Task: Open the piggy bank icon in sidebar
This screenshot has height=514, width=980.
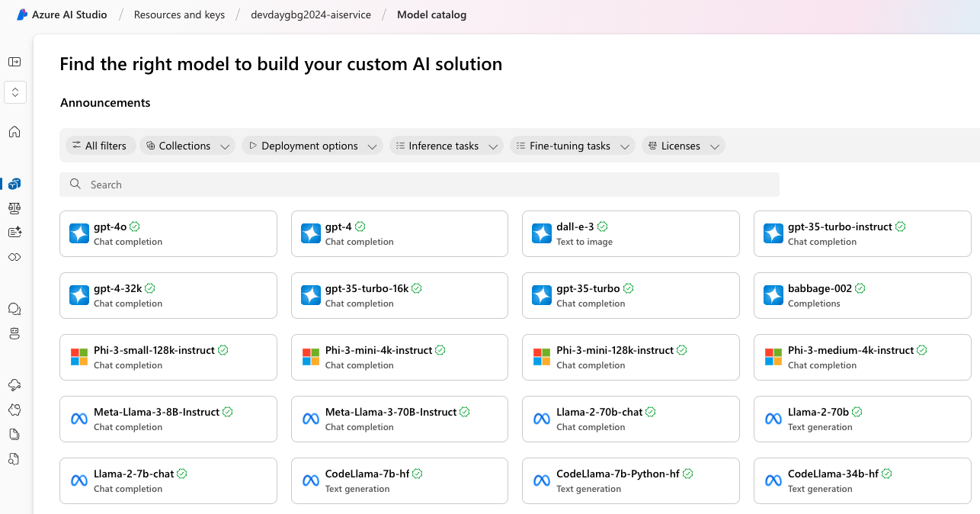Action: point(14,410)
